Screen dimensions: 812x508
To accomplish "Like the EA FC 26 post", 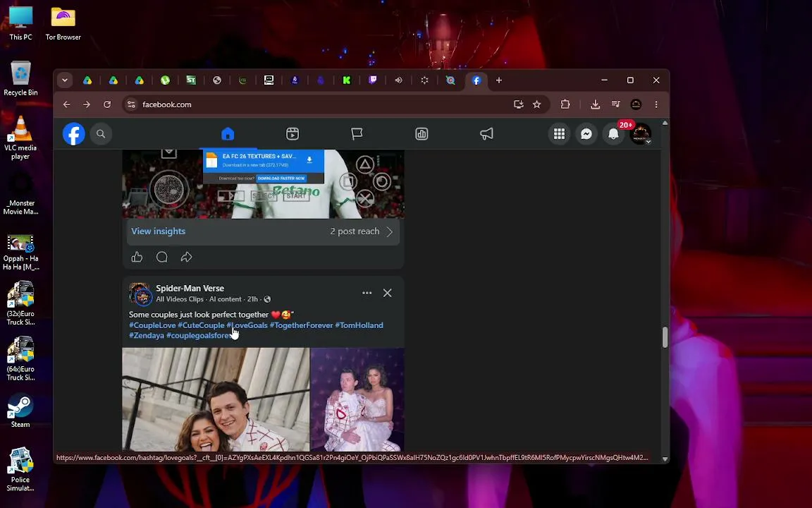I will click(x=137, y=257).
